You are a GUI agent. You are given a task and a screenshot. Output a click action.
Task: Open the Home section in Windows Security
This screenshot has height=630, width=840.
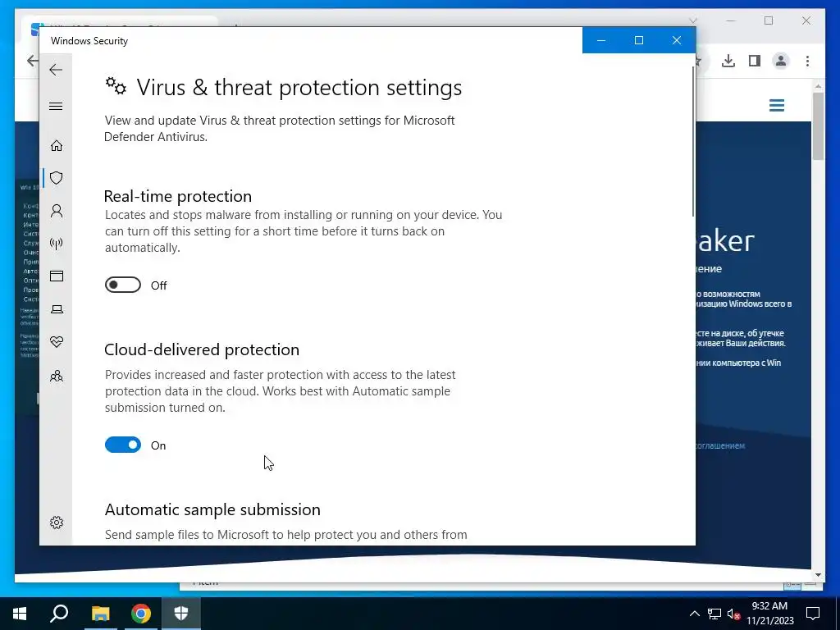(57, 146)
